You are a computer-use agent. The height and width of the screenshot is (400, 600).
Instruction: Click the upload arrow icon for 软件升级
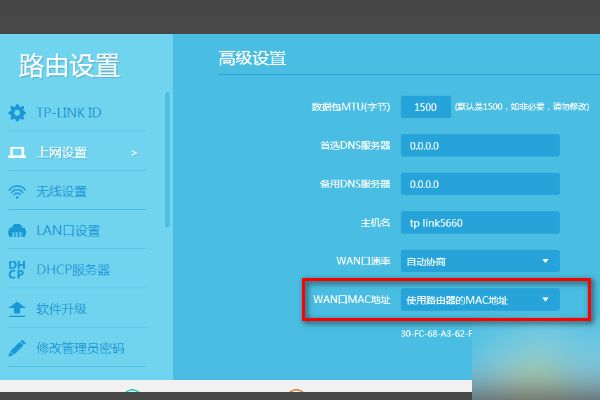tap(17, 309)
